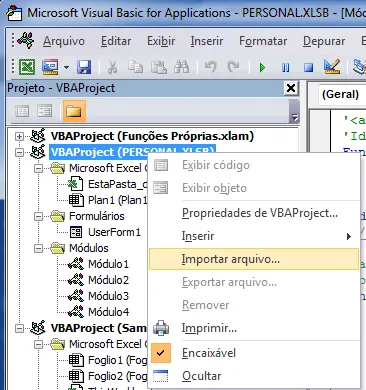Close the Projeto - VBAProject panel
Image resolution: width=366 pixels, height=390 pixels.
click(x=291, y=88)
